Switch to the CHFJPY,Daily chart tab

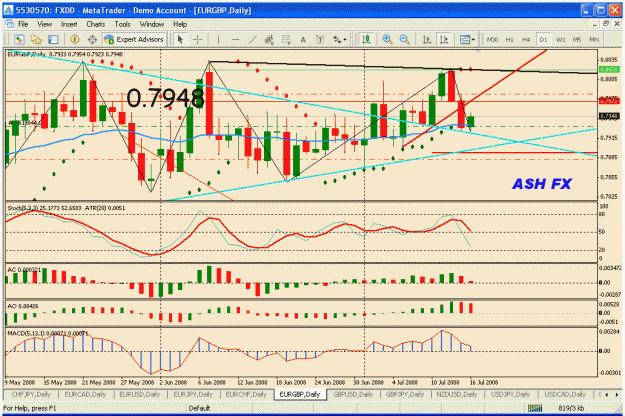(x=31, y=394)
